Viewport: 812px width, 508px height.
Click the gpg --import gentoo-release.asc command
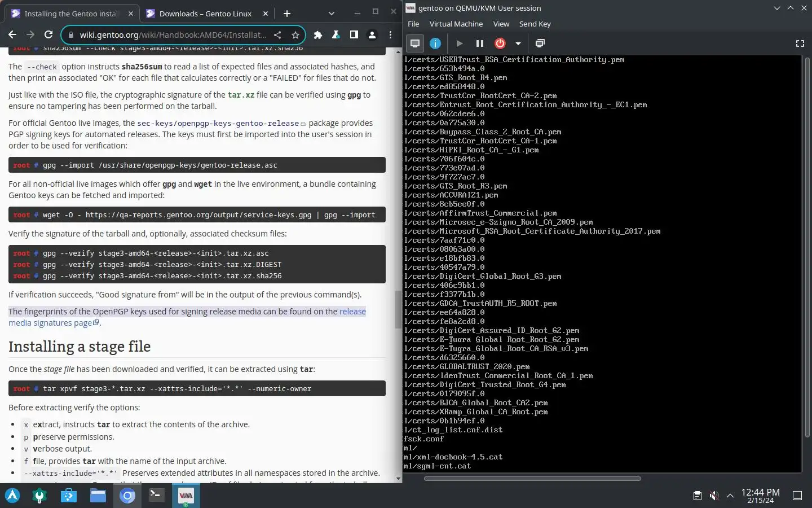(197, 165)
